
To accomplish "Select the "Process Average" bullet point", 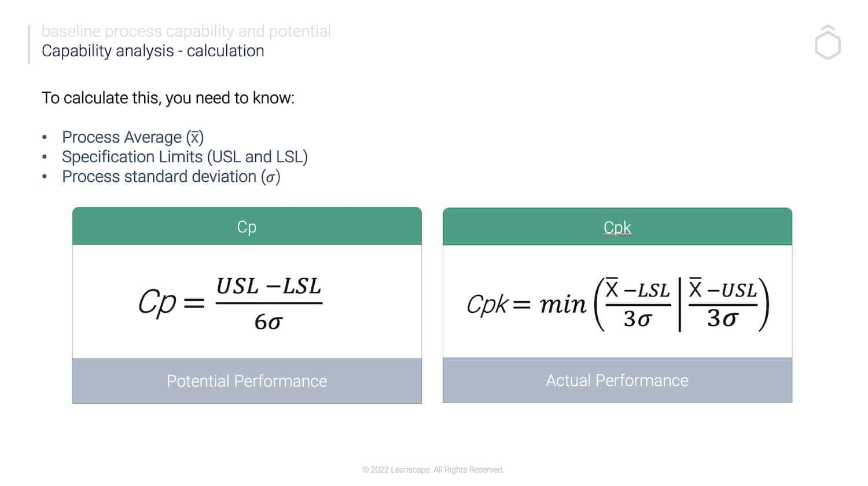I will (x=133, y=137).
